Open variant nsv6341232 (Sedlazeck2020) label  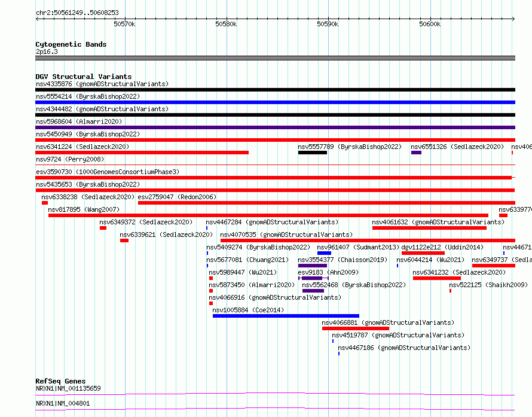(459, 272)
